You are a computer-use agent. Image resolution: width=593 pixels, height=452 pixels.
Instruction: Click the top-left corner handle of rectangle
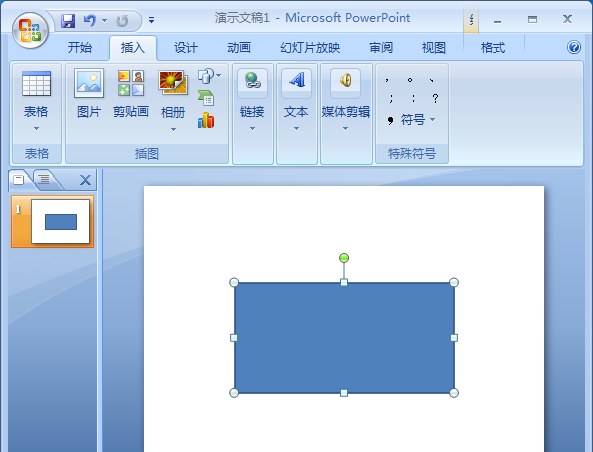234,283
